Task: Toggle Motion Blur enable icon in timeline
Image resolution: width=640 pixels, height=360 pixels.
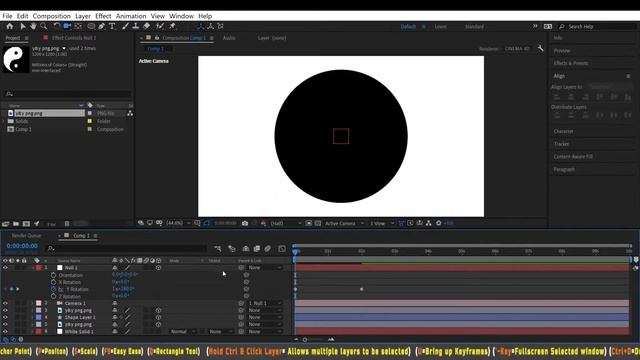Action: 267,249
